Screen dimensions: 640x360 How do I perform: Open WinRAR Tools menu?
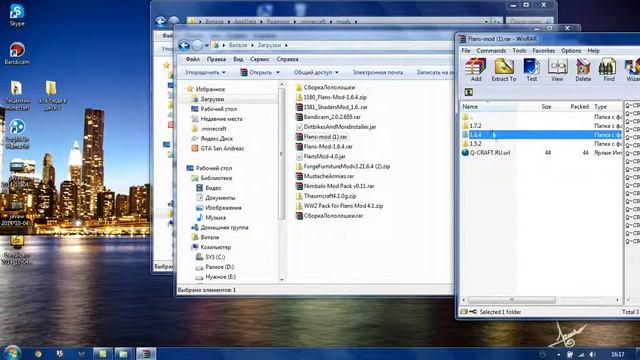pyautogui.click(x=519, y=51)
